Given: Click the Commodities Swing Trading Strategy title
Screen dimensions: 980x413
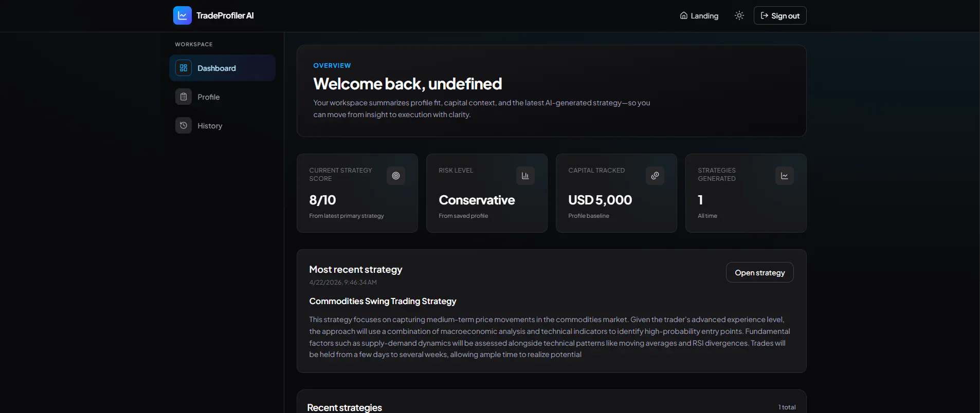Looking at the screenshot, I should click(383, 301).
